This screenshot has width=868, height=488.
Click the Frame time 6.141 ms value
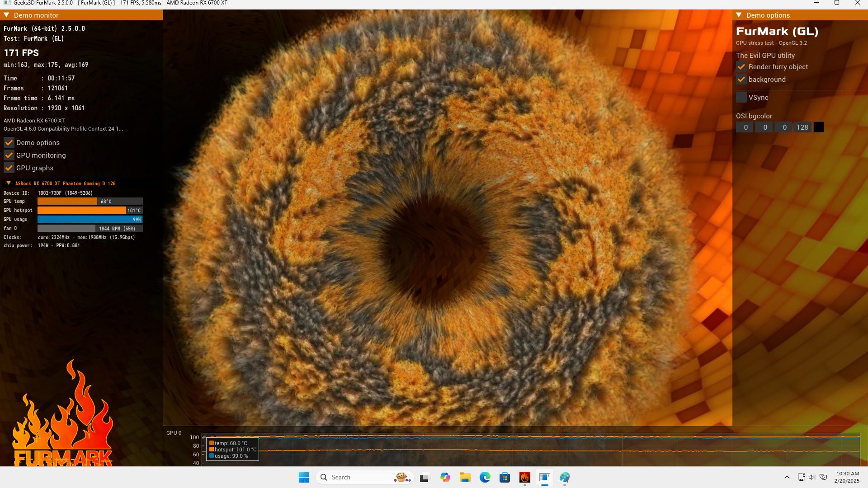tap(61, 98)
